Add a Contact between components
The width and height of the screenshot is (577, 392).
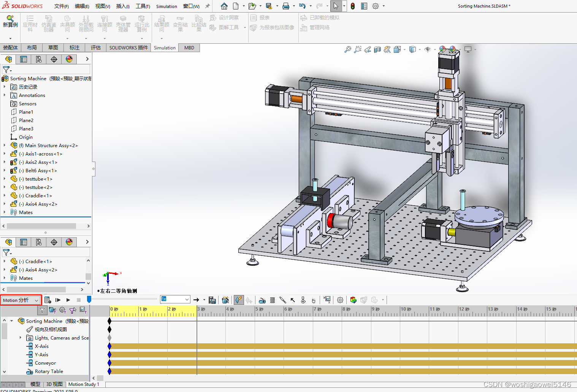[303, 300]
